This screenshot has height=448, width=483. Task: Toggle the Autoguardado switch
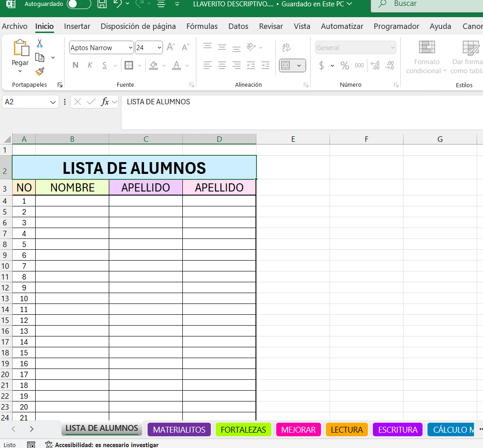pyautogui.click(x=79, y=4)
